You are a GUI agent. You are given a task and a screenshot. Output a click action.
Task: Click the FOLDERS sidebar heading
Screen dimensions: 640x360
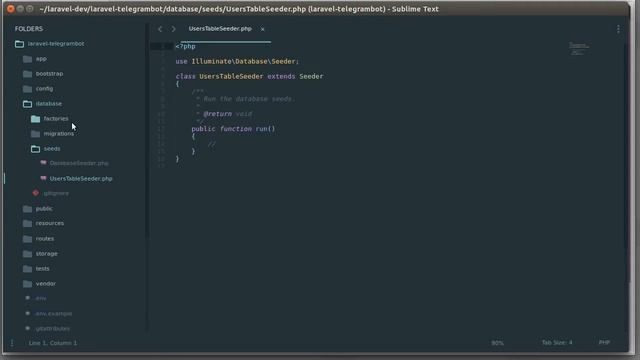(29, 29)
